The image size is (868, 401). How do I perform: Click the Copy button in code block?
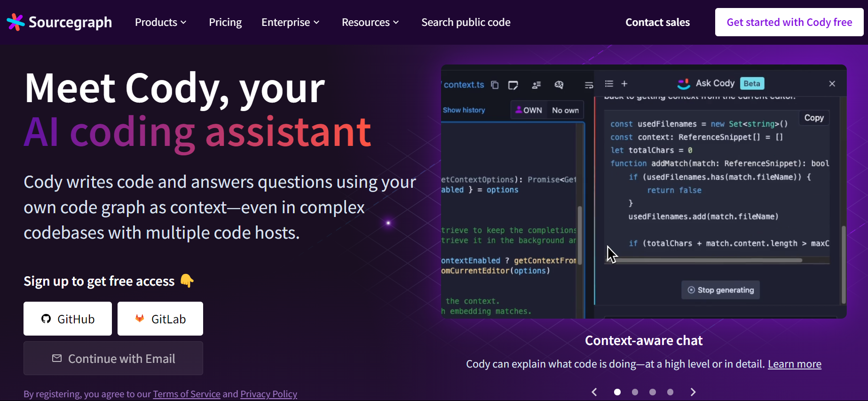click(814, 118)
